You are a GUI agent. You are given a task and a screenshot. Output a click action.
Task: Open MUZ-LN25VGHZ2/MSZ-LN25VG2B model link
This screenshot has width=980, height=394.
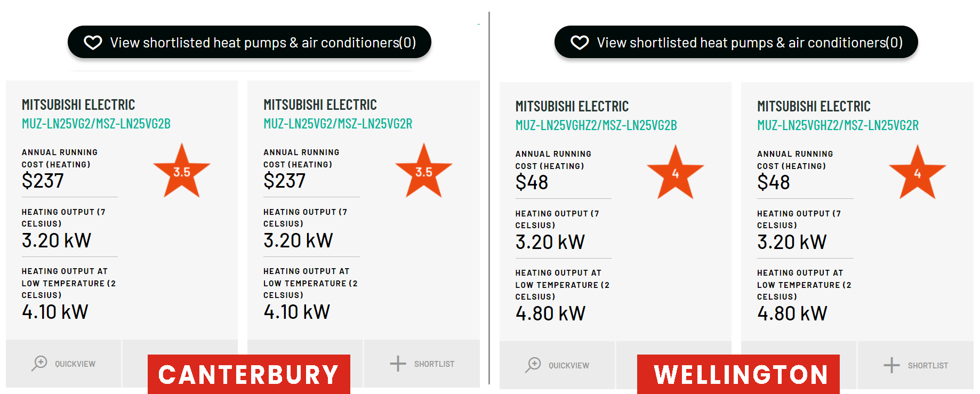click(596, 125)
